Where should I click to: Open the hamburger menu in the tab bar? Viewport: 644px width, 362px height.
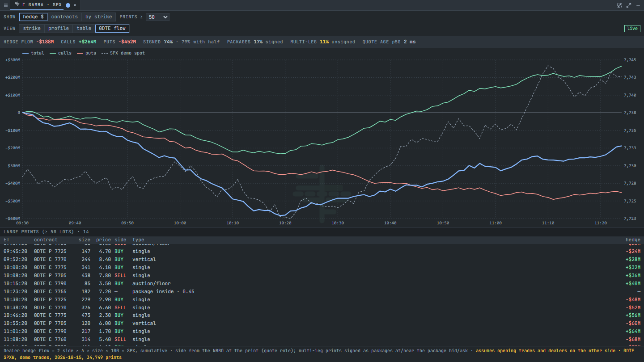click(6, 5)
